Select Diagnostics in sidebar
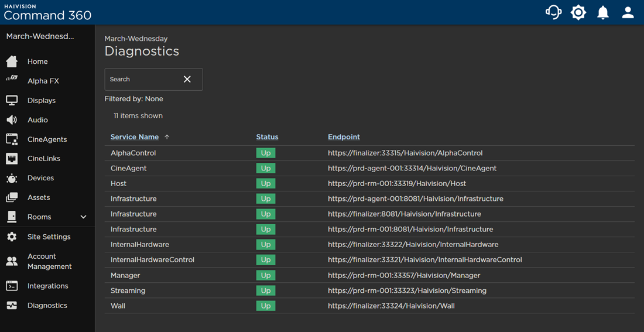 coord(47,306)
